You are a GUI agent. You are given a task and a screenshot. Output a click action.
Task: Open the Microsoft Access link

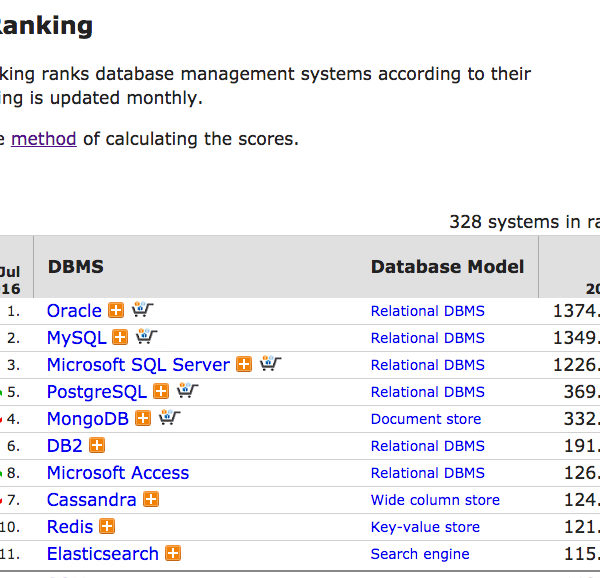117,473
